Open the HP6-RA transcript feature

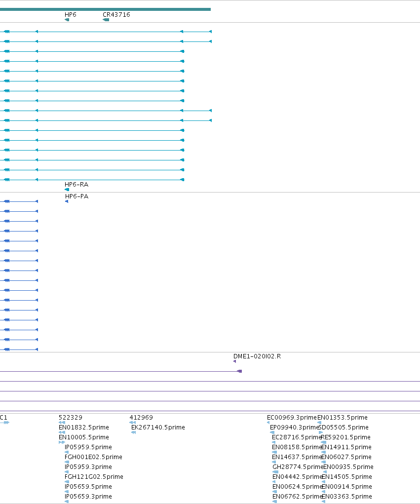tap(67, 190)
